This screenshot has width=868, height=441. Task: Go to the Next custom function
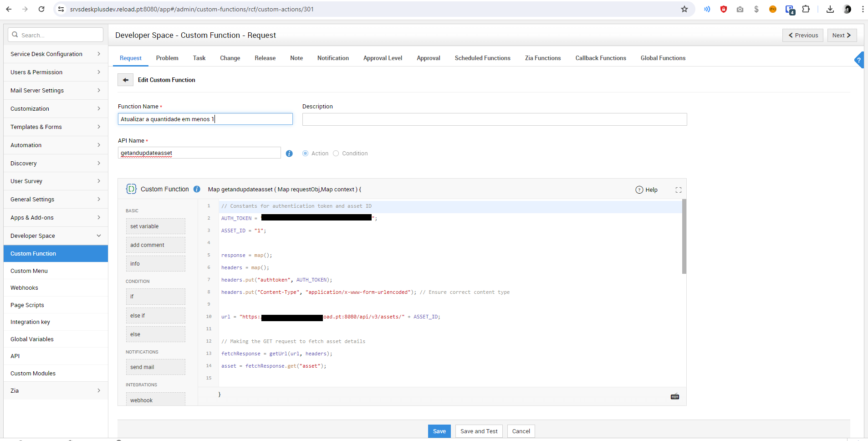[842, 35]
